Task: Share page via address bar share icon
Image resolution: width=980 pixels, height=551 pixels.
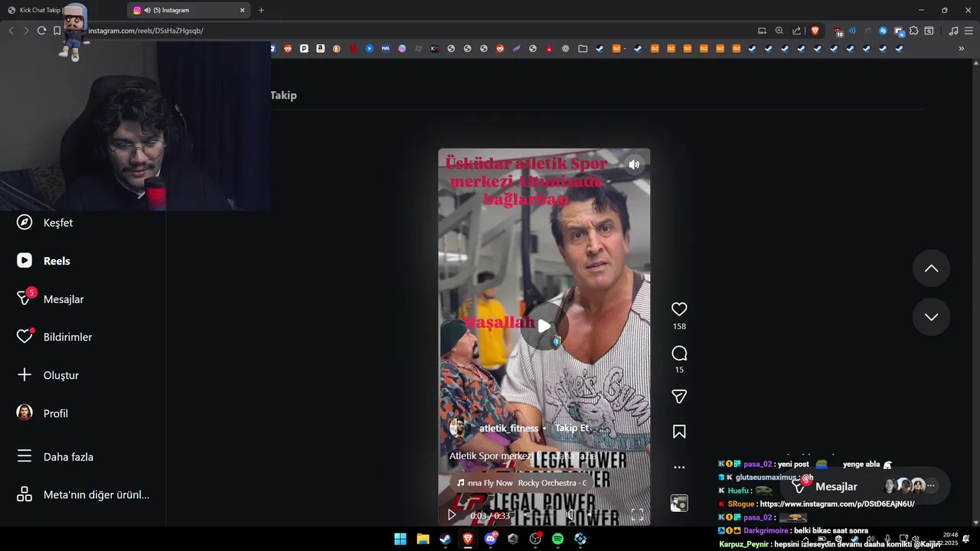Action: pyautogui.click(x=797, y=31)
